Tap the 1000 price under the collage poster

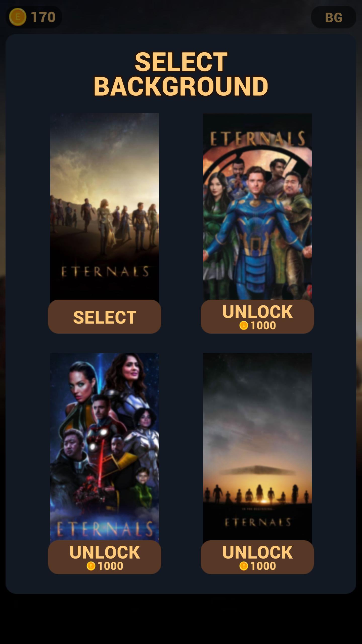tap(110, 566)
